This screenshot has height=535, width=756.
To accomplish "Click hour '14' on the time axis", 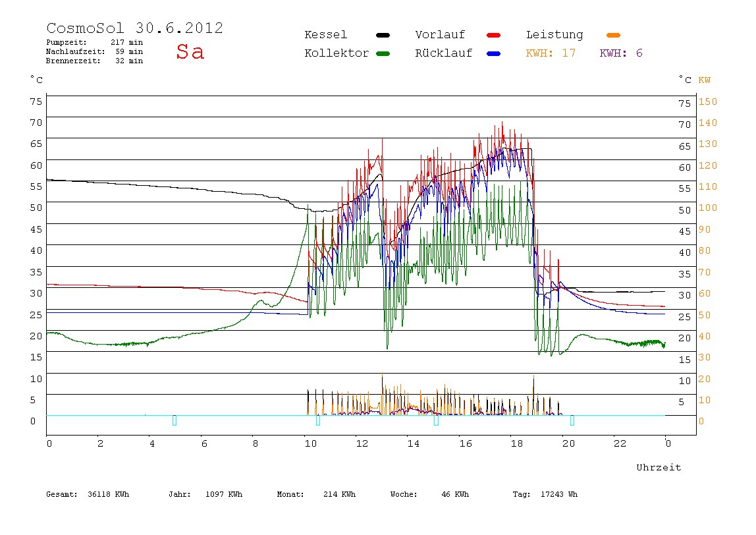I will [413, 443].
